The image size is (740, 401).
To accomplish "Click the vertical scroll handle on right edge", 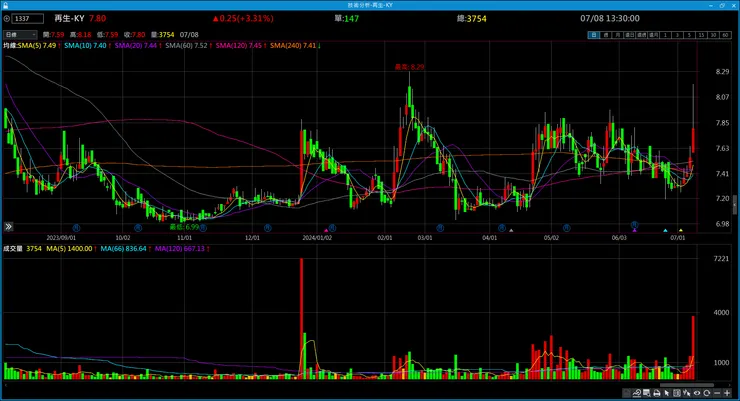I will click(735, 205).
